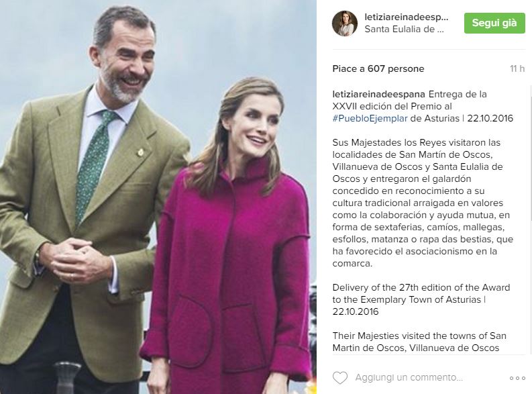This screenshot has height=394, width=532.
Task: Click the Their Majesties visited paragraph
Action: (x=419, y=342)
